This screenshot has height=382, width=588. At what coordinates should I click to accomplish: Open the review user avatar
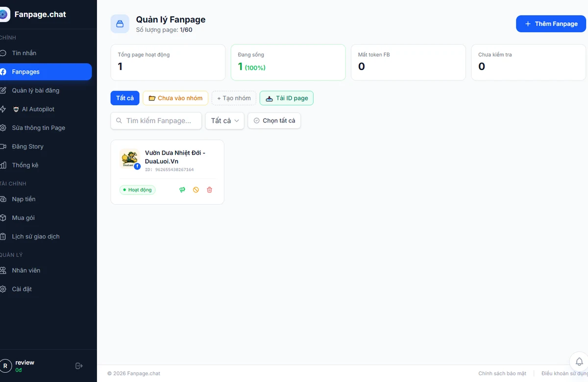click(x=5, y=366)
